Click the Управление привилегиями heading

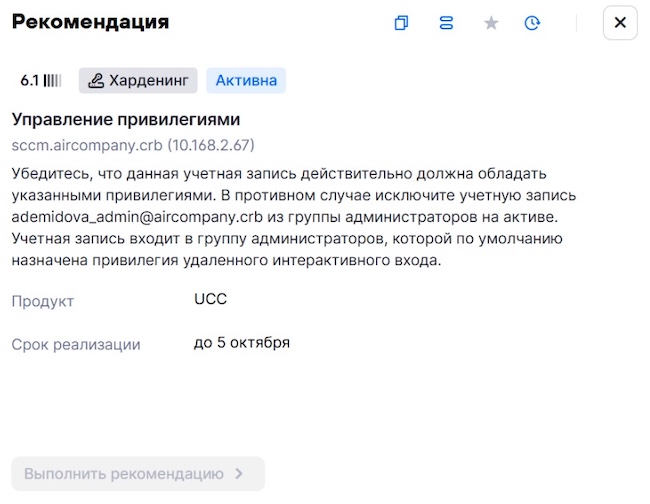point(111,120)
